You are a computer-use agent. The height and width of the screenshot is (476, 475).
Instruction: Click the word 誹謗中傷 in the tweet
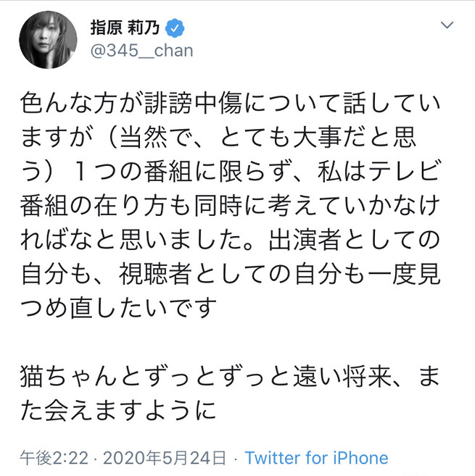tap(194, 104)
